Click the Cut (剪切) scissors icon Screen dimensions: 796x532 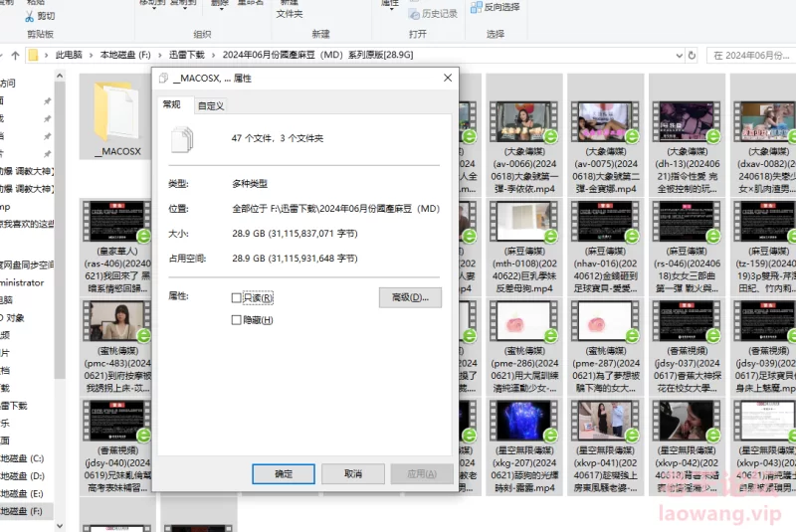pos(30,16)
